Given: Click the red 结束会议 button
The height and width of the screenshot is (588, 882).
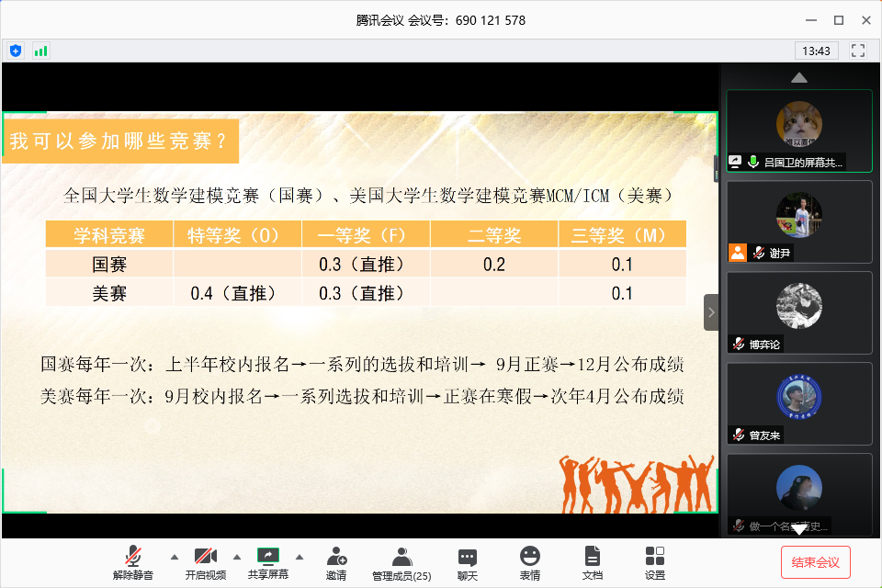Looking at the screenshot, I should point(816,562).
